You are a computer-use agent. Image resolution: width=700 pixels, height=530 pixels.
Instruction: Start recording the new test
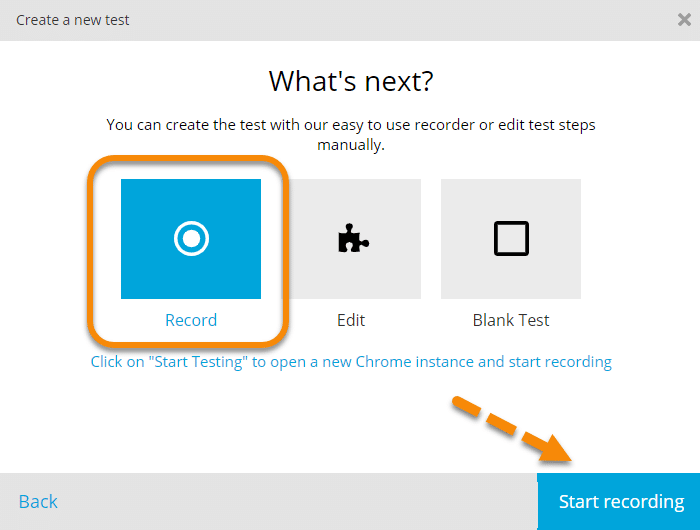(618, 501)
